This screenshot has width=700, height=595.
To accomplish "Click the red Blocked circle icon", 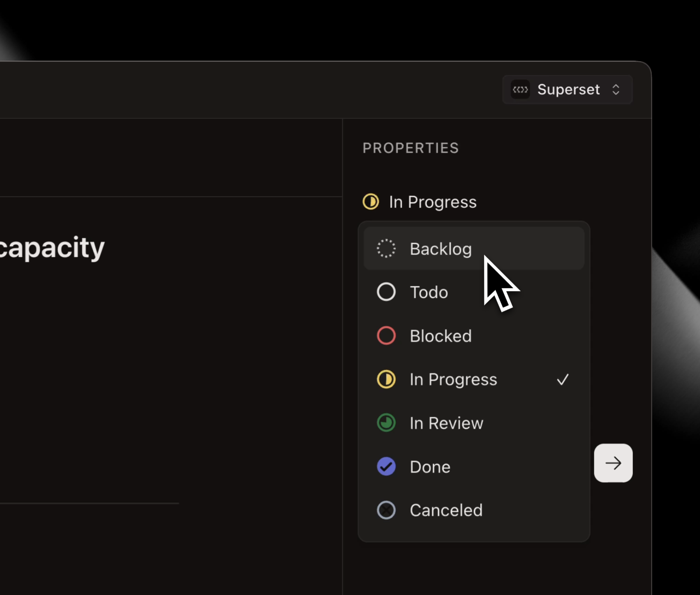I will tap(386, 336).
